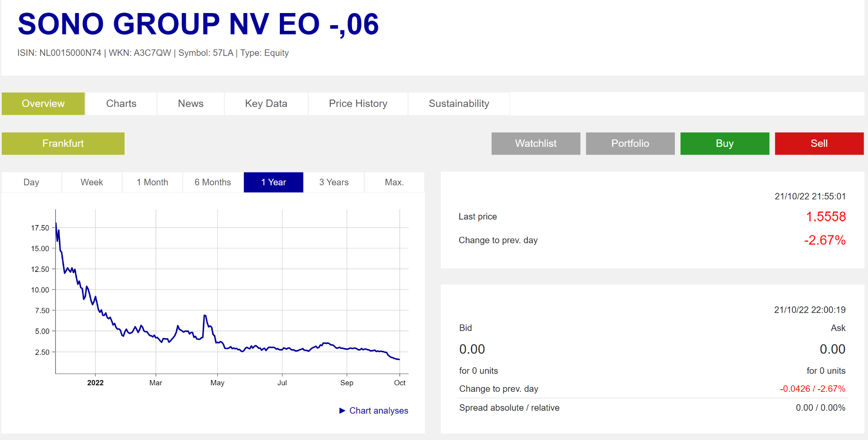This screenshot has height=440, width=868.
Task: Open the Key Data tab
Action: pyautogui.click(x=266, y=103)
